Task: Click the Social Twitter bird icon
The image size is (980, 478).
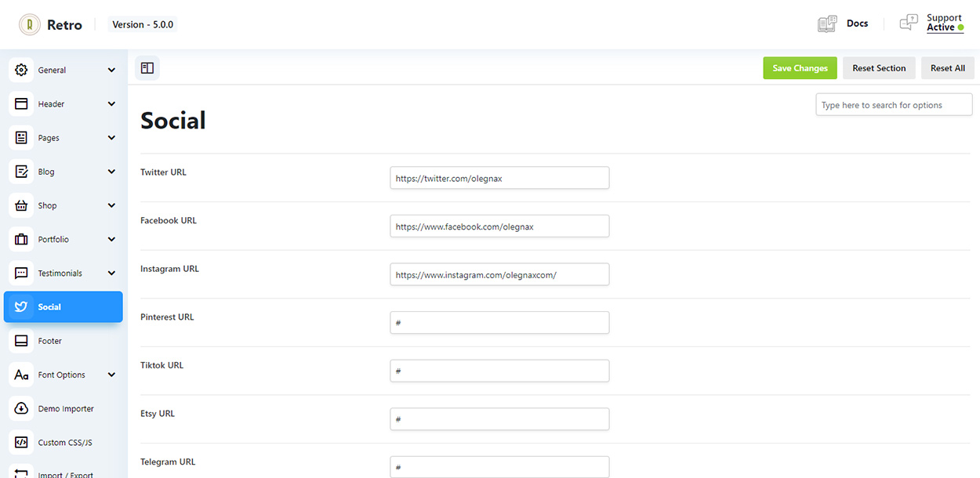Action: click(x=21, y=307)
